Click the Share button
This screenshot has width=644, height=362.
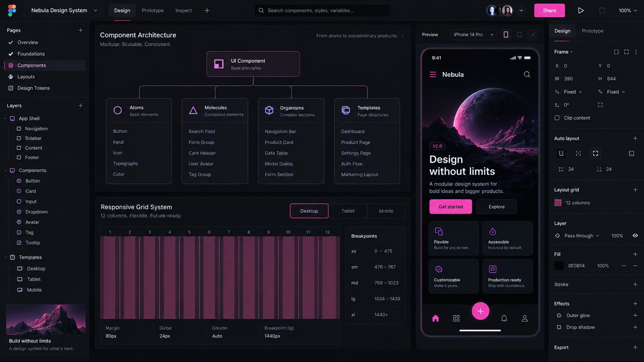pyautogui.click(x=549, y=10)
